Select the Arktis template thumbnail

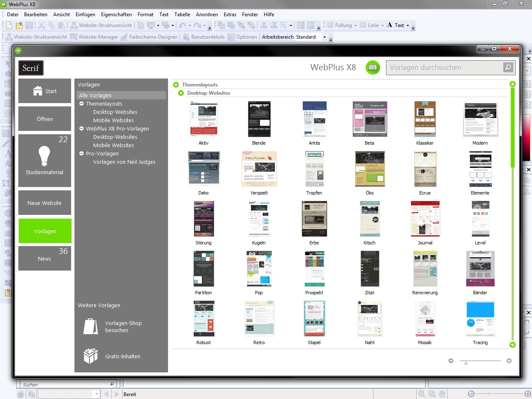tap(314, 119)
